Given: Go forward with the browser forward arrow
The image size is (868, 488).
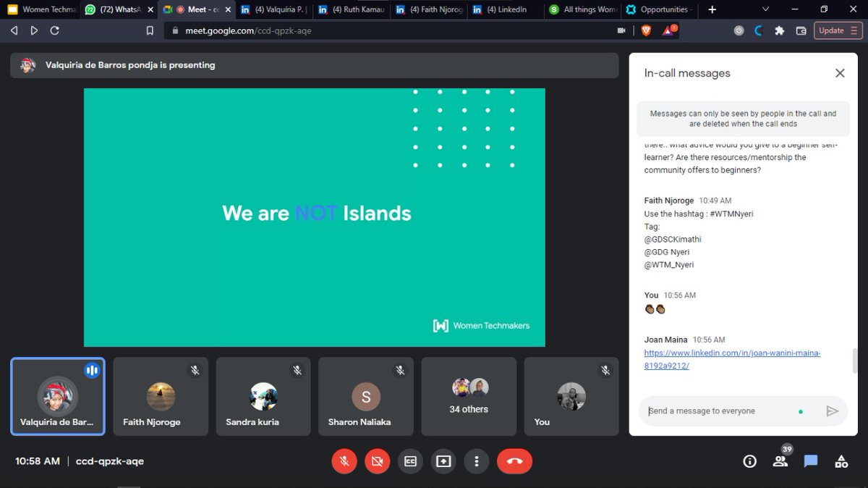Looking at the screenshot, I should (34, 30).
